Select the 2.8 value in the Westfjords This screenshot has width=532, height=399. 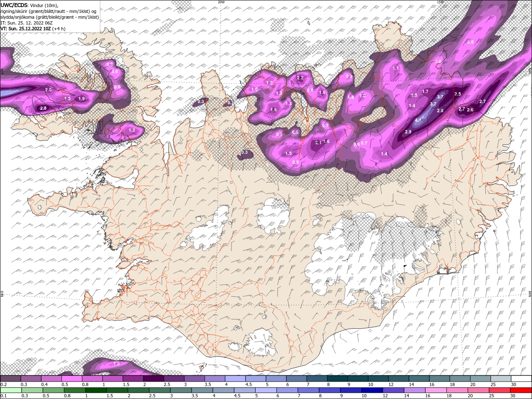coord(43,108)
